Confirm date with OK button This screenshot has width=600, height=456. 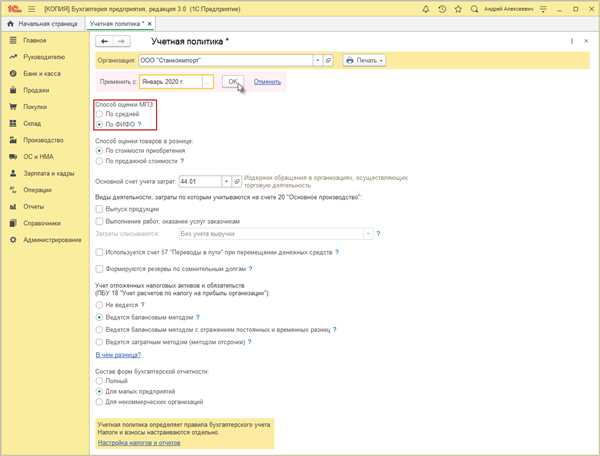click(x=233, y=82)
